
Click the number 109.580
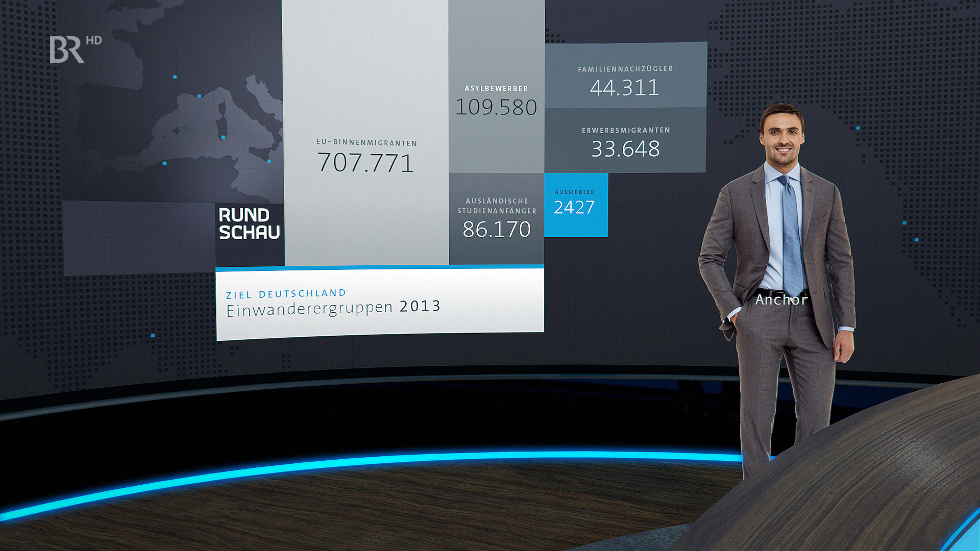(x=496, y=107)
